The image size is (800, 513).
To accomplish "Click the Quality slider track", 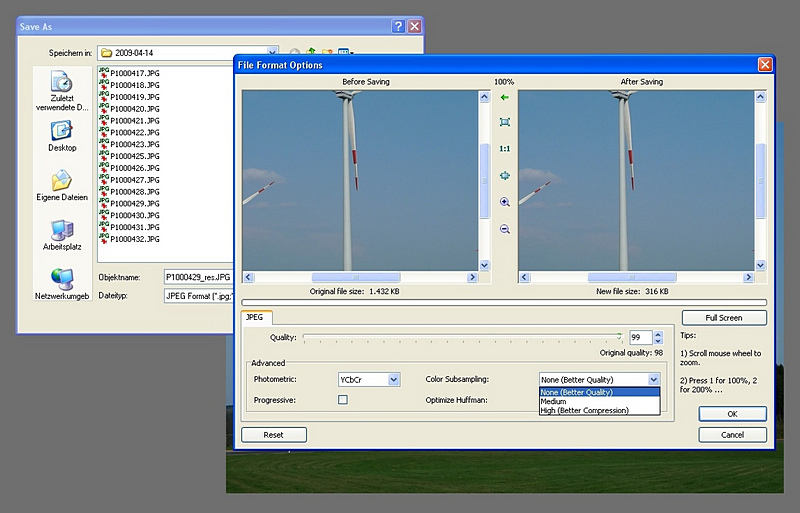I will (x=462, y=337).
